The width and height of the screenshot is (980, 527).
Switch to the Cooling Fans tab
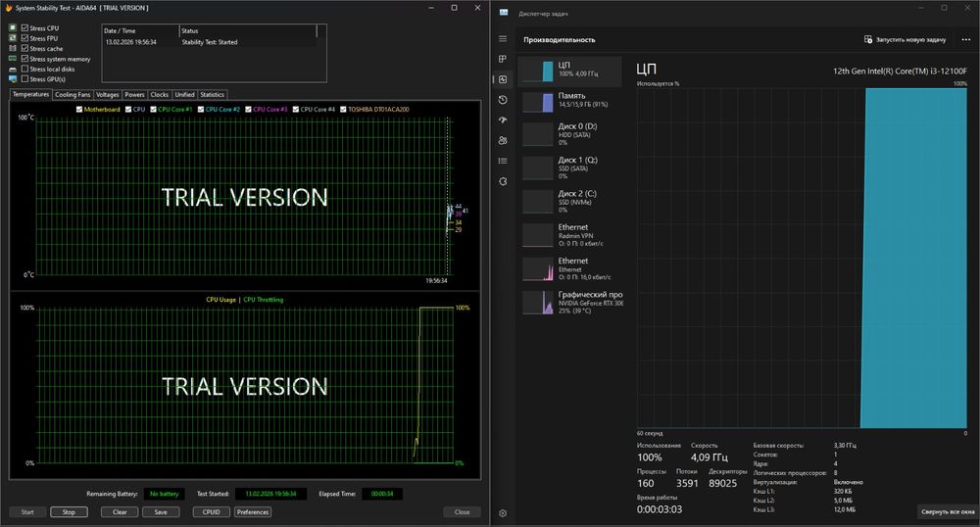pos(73,95)
